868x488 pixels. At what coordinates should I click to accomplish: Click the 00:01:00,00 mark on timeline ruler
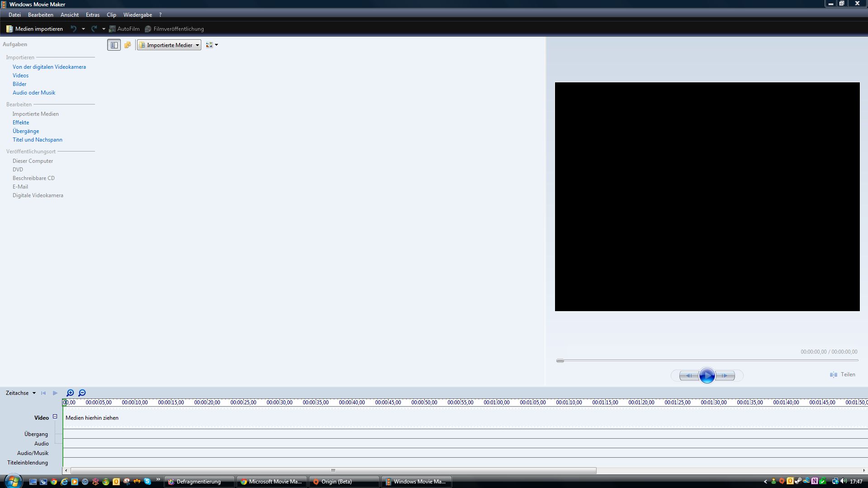coord(497,402)
